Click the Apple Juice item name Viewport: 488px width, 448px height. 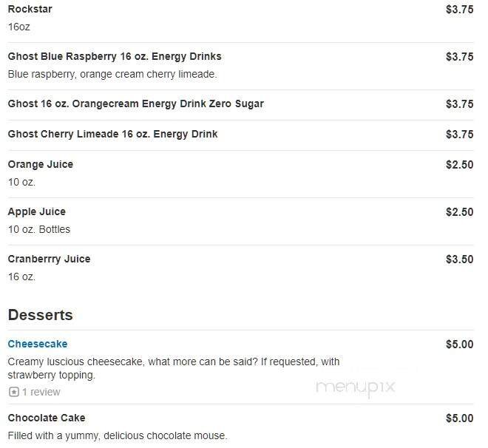coord(37,211)
